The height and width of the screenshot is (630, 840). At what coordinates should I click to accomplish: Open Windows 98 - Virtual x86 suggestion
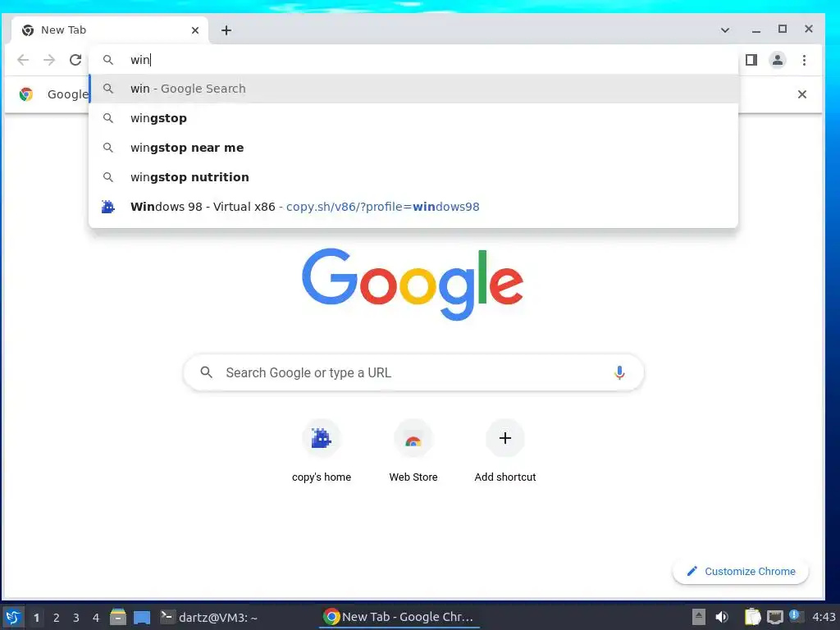413,207
